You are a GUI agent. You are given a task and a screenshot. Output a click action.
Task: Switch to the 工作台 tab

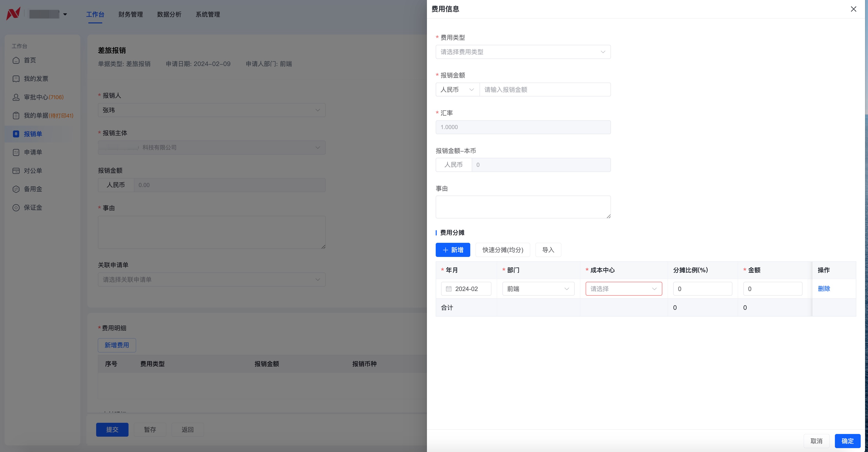(95, 14)
